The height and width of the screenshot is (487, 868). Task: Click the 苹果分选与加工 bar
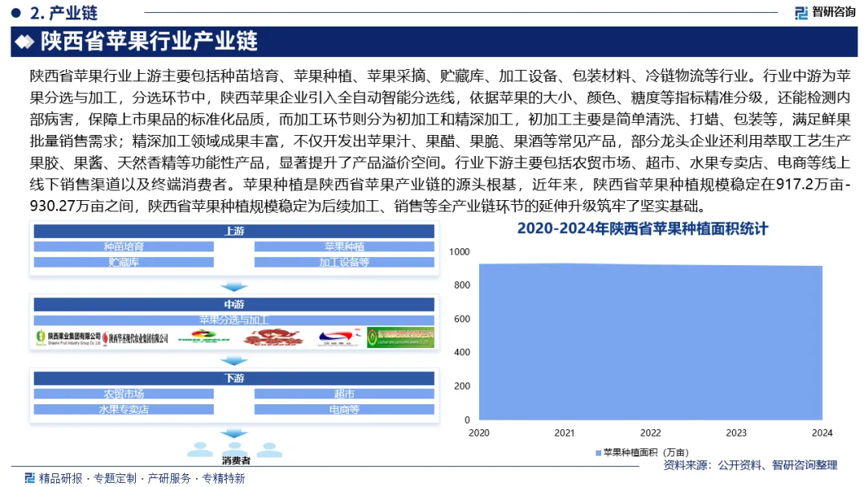pyautogui.click(x=234, y=320)
